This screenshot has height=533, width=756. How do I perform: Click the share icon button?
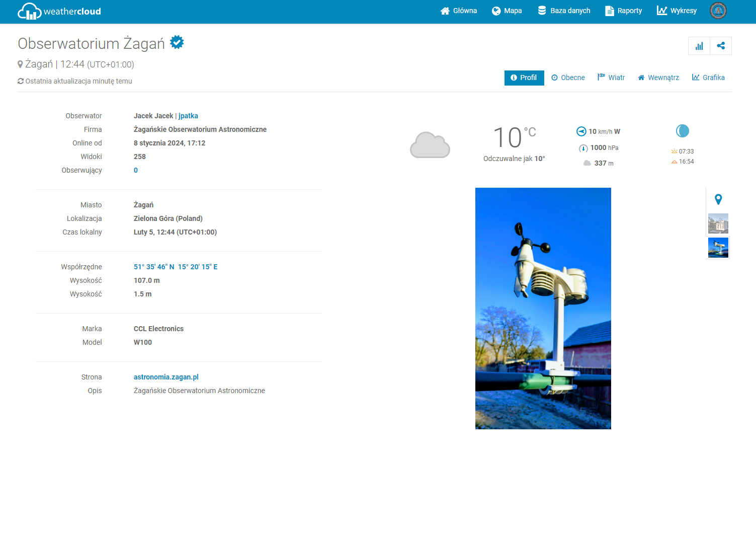[x=721, y=46]
